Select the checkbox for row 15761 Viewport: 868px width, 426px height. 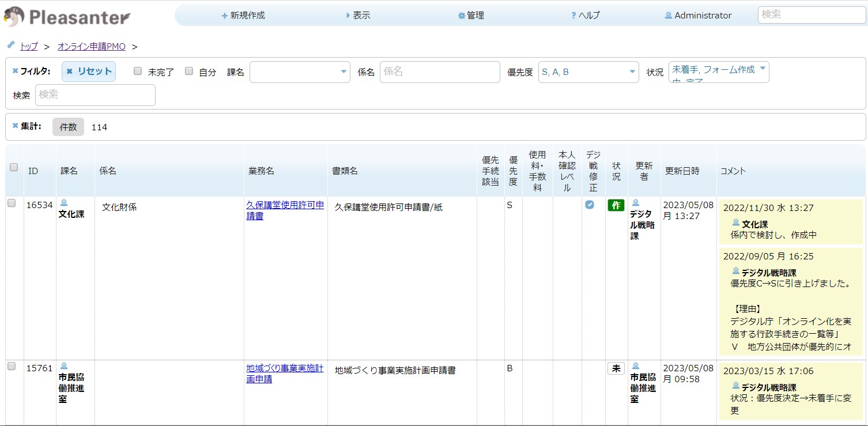(12, 366)
